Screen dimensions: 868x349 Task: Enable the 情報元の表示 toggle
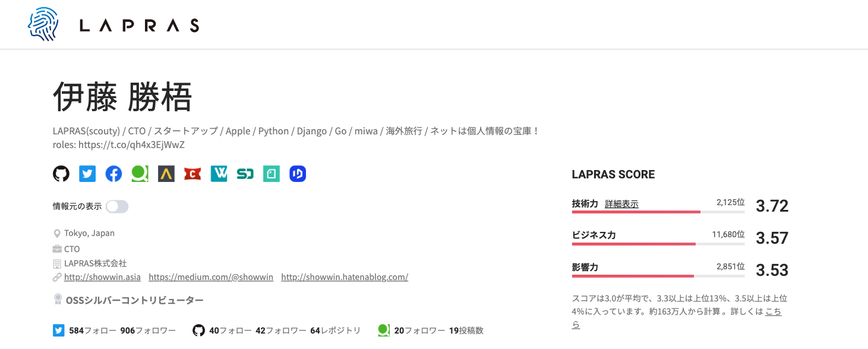[116, 205]
